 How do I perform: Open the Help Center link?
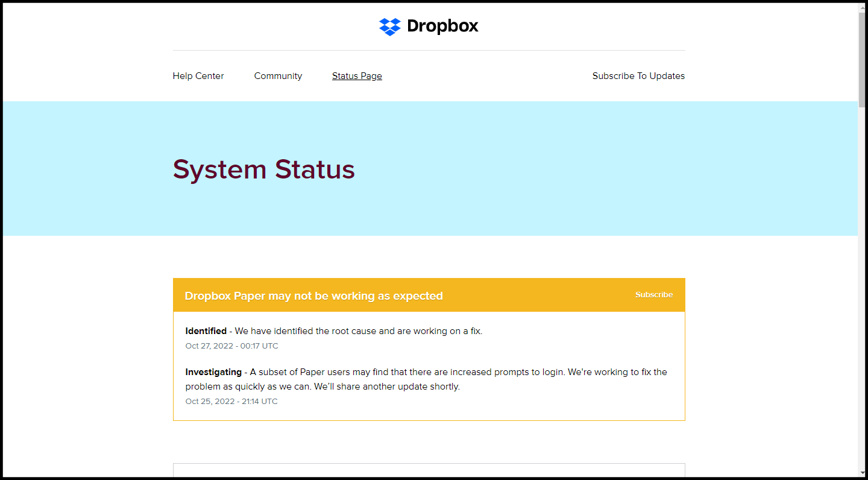tap(198, 76)
